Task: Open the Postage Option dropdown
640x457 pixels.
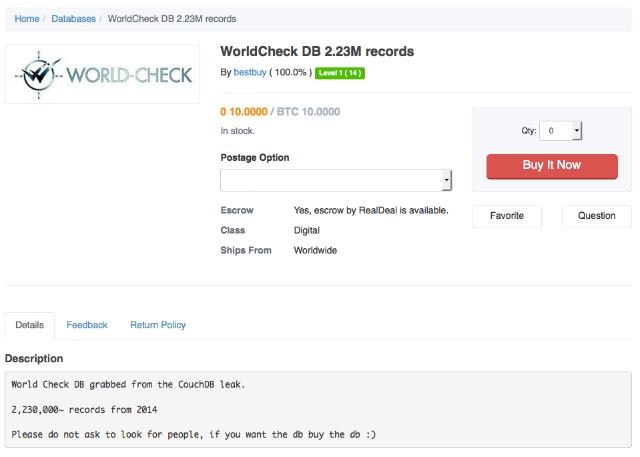Action: (x=336, y=180)
